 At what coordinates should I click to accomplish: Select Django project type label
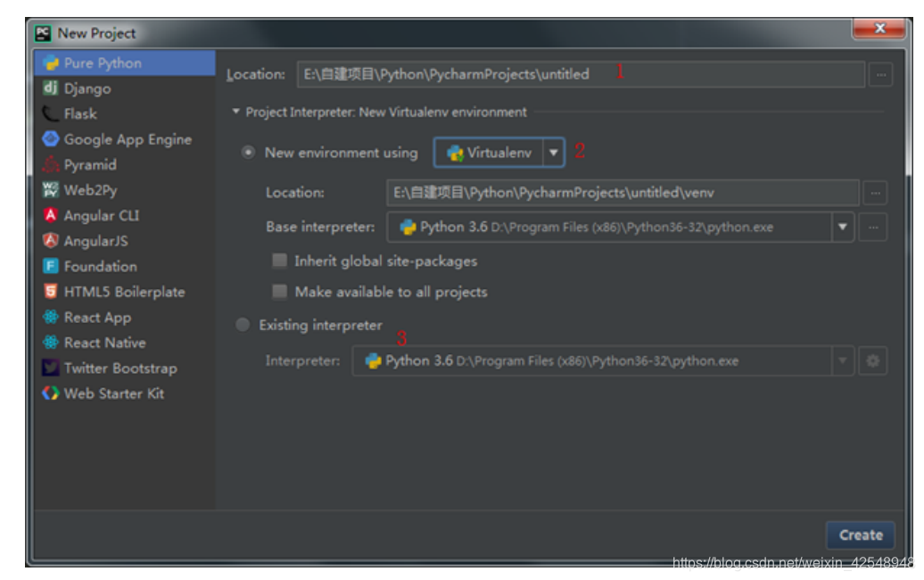coord(87,88)
